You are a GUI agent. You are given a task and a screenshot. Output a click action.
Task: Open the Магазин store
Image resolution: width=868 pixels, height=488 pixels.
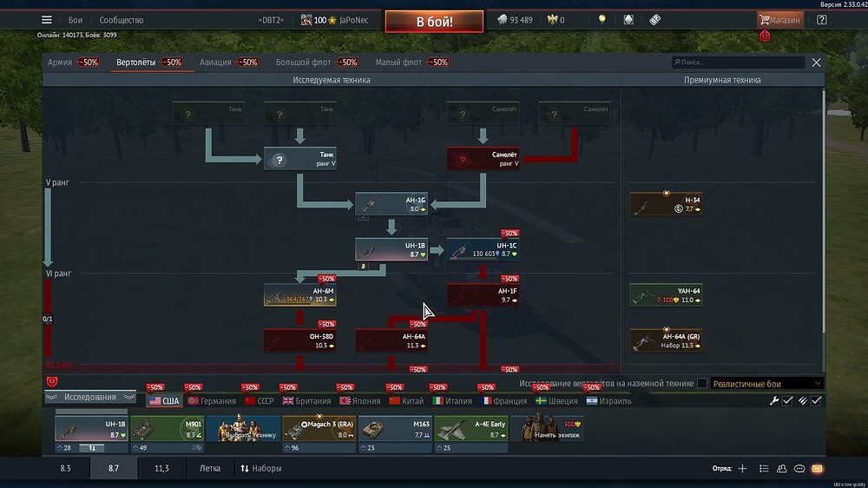(x=779, y=20)
